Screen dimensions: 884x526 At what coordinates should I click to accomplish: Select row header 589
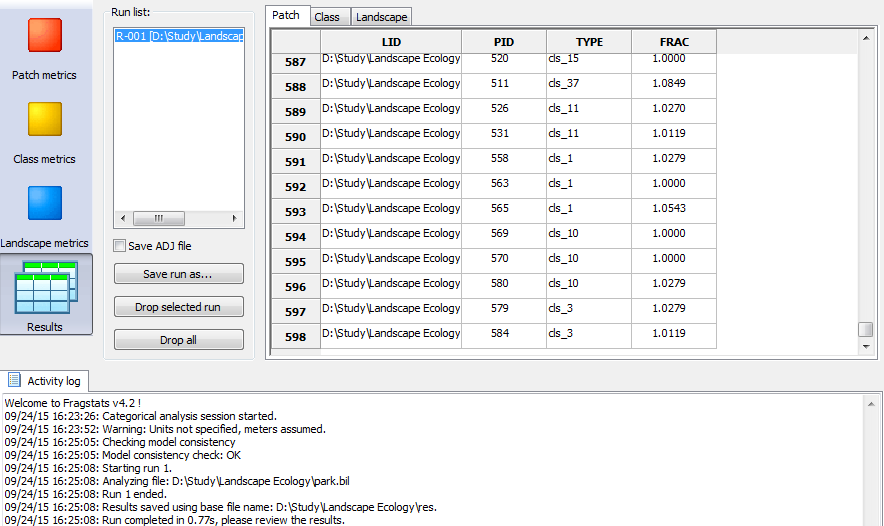click(295, 112)
